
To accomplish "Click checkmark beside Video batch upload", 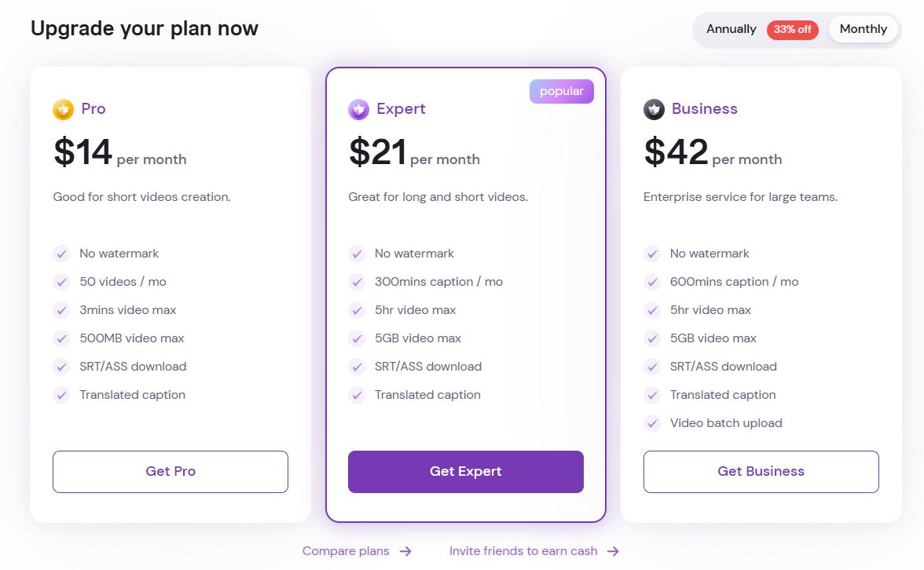I will tap(652, 423).
